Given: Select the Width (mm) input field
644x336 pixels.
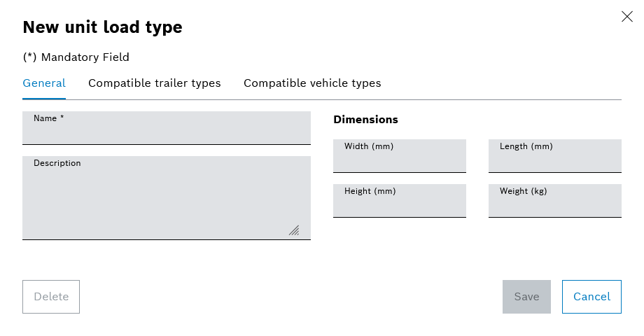Looking at the screenshot, I should pyautogui.click(x=399, y=155).
